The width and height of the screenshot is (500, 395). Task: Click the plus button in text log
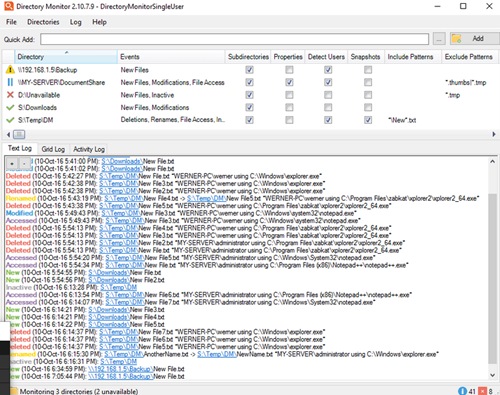[x=12, y=163]
